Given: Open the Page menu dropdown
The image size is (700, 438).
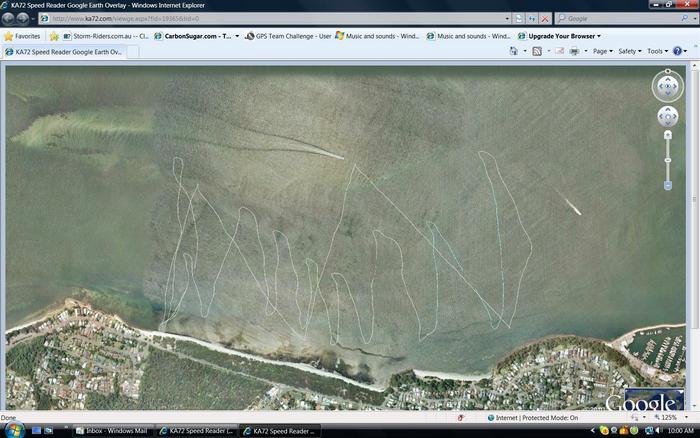Looking at the screenshot, I should pos(602,51).
